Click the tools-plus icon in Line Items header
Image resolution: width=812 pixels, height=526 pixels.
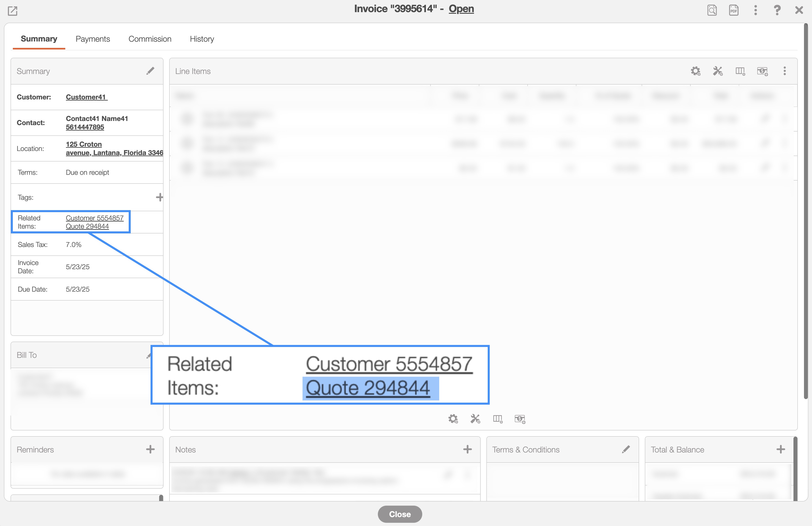[x=717, y=71]
